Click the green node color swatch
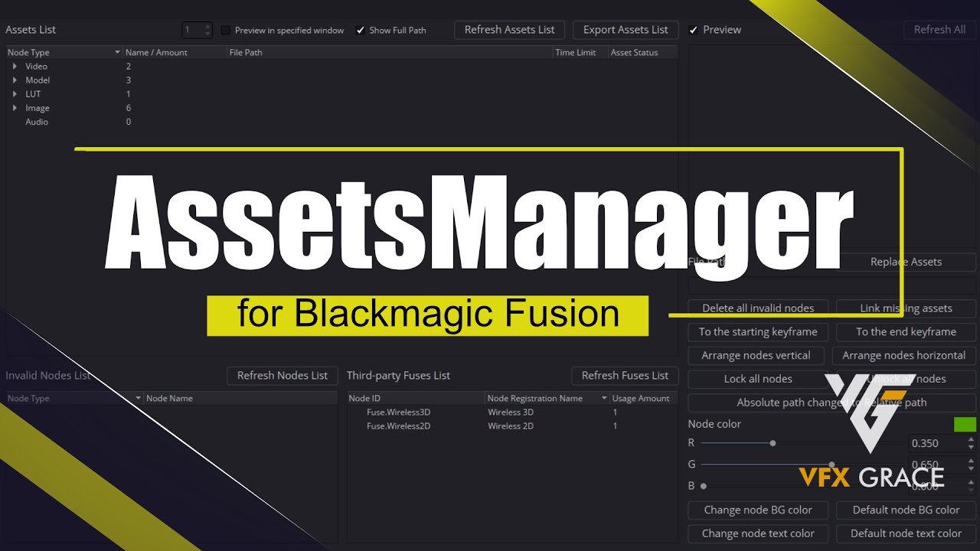 pyautogui.click(x=965, y=425)
